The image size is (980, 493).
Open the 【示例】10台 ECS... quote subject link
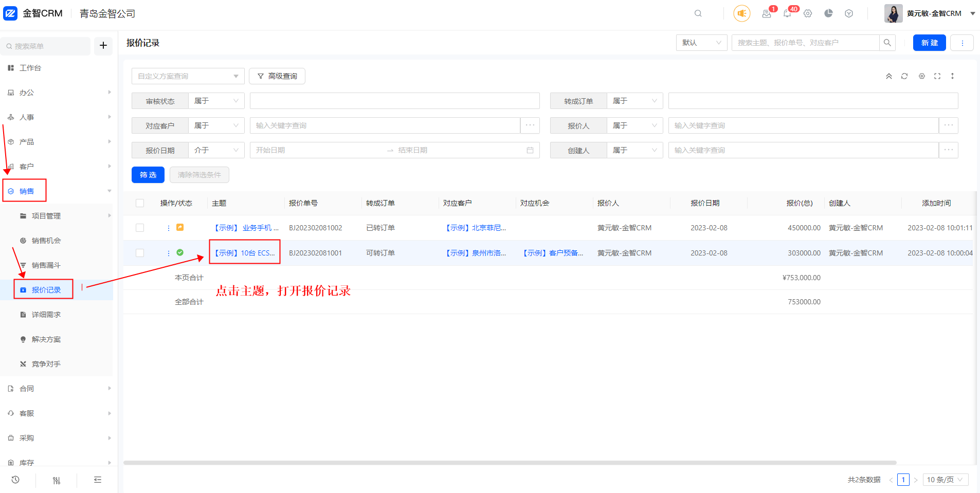click(244, 253)
